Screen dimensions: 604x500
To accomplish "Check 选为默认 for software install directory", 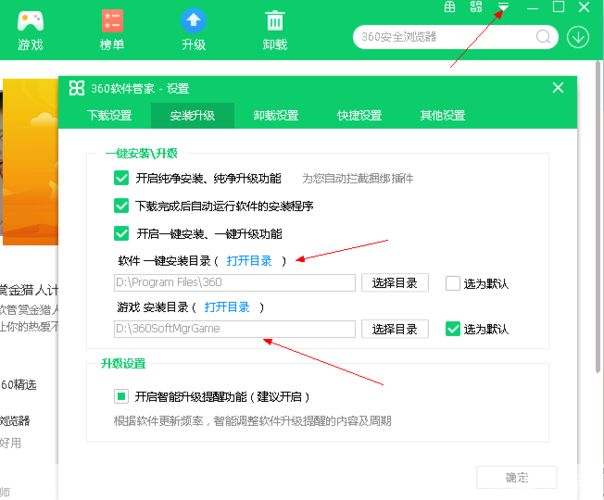I will (453, 284).
